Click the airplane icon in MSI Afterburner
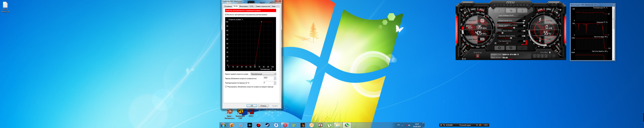644x128 pixels. (511, 11)
